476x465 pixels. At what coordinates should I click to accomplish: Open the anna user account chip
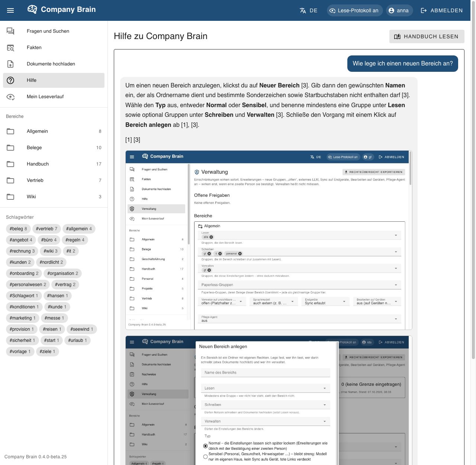[400, 10]
